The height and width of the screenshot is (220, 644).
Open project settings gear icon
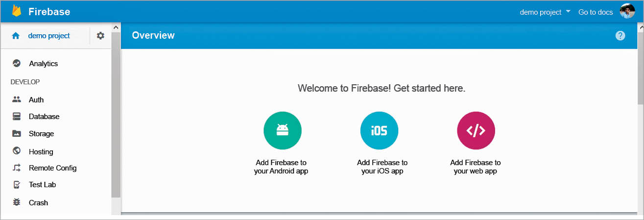click(x=100, y=36)
